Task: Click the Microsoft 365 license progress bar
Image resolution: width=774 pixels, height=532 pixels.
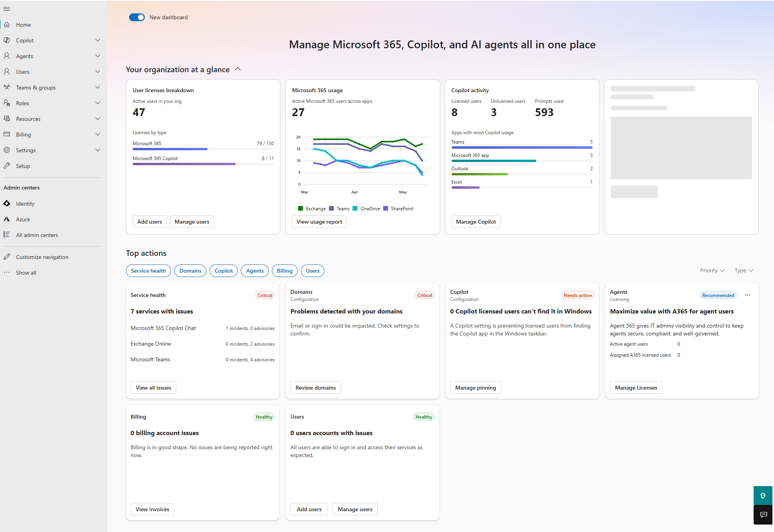Action: pyautogui.click(x=203, y=149)
